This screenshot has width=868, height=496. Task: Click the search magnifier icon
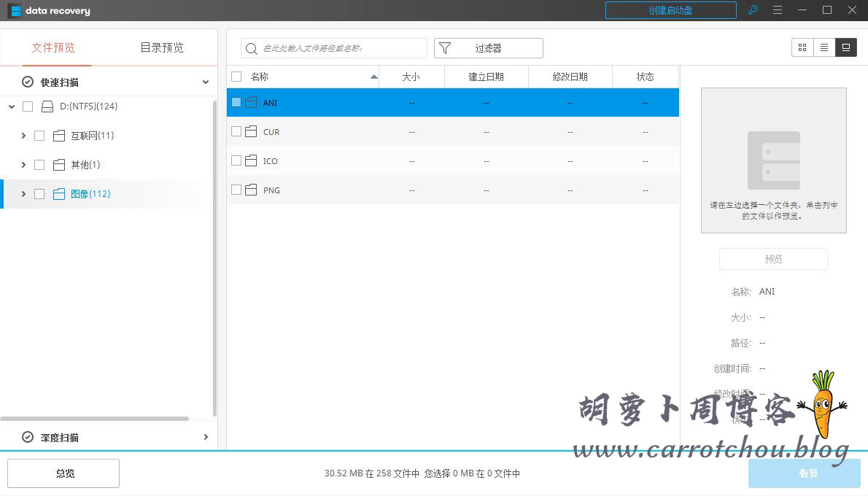coord(252,49)
